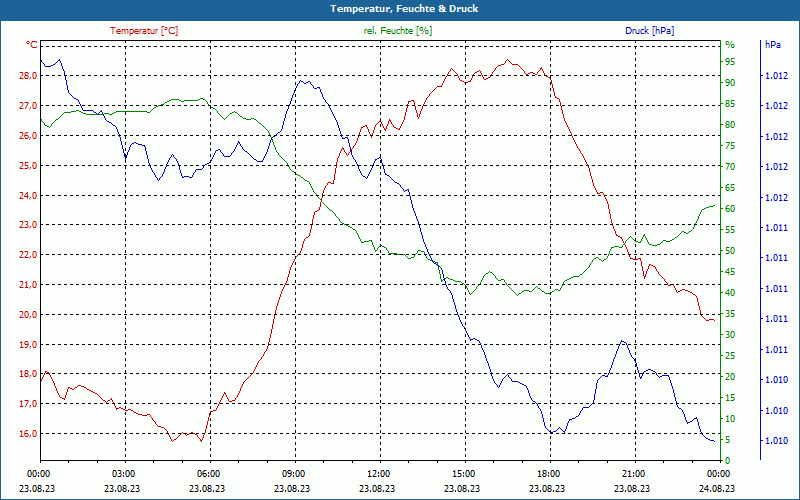Click the '17,0' temperature tick label
Image resolution: width=800 pixels, height=500 pixels.
point(29,404)
